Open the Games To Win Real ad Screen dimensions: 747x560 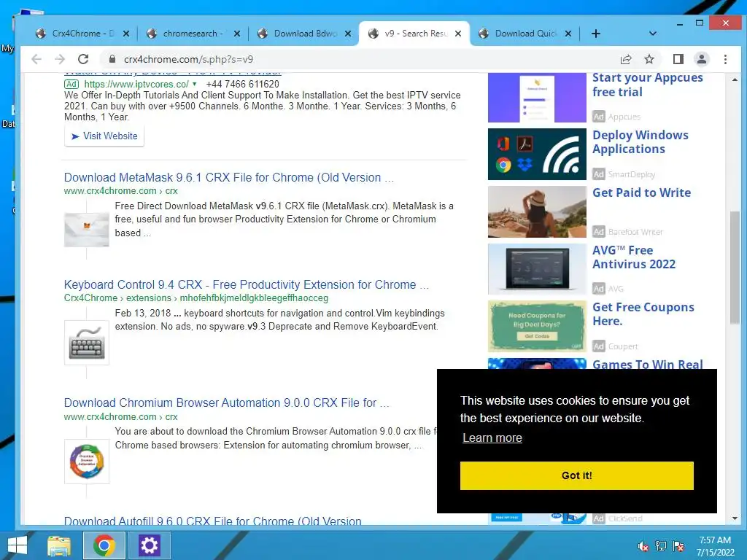coord(648,364)
